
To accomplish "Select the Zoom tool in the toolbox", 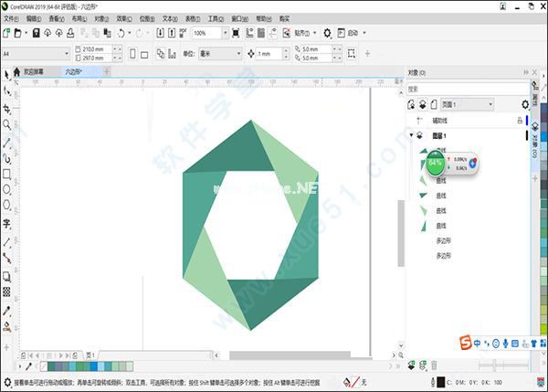I will (7, 124).
